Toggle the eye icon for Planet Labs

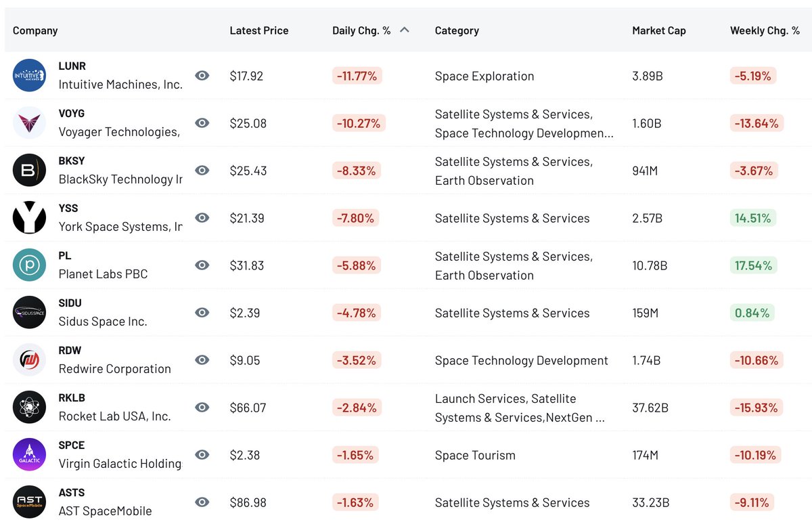(x=202, y=265)
